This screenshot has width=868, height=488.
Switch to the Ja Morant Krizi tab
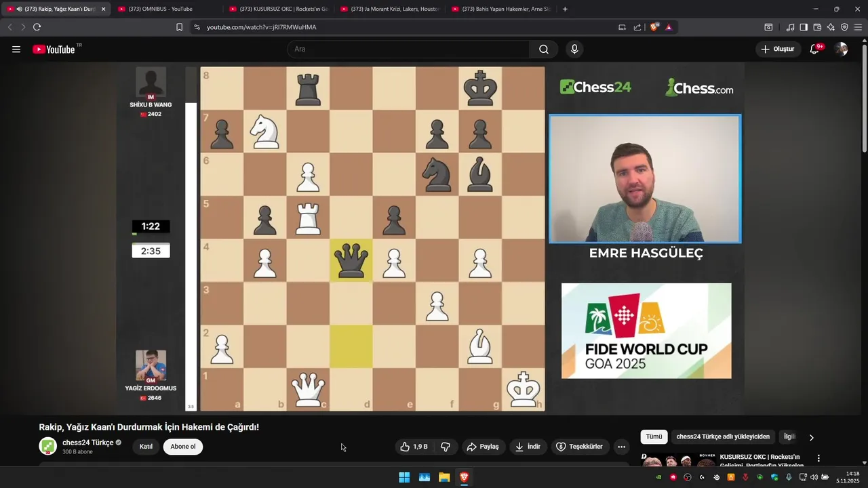click(389, 9)
